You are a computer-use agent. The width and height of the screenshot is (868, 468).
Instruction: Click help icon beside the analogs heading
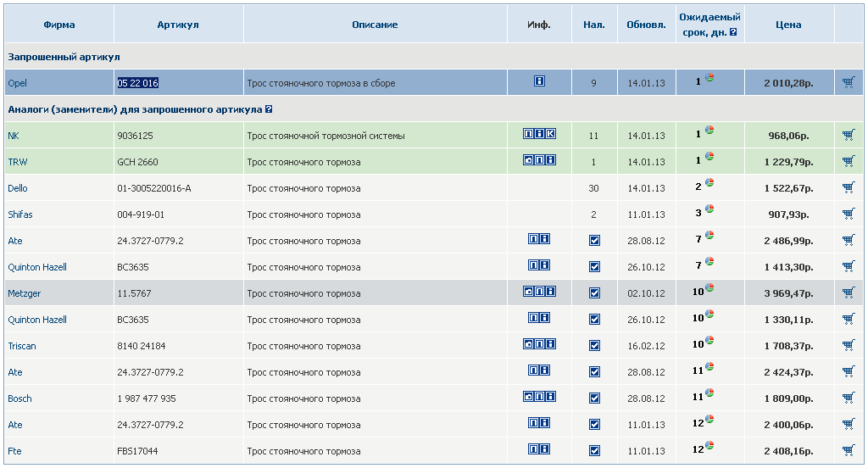(269, 109)
